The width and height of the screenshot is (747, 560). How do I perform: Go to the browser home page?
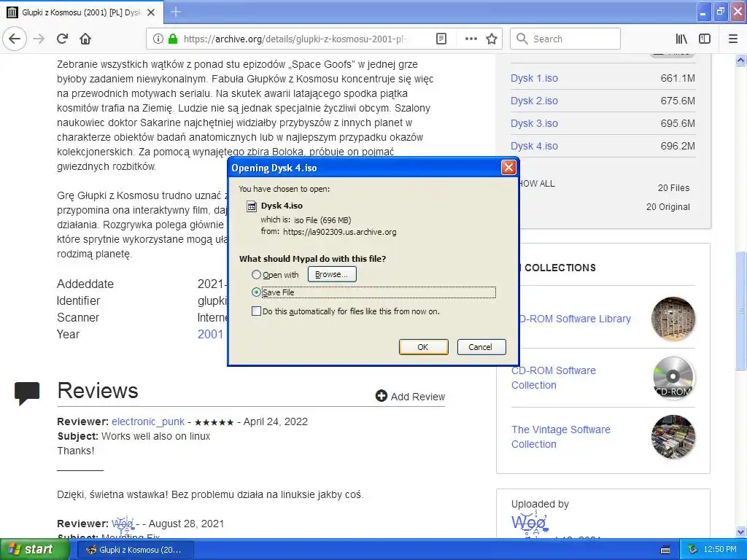(x=85, y=39)
